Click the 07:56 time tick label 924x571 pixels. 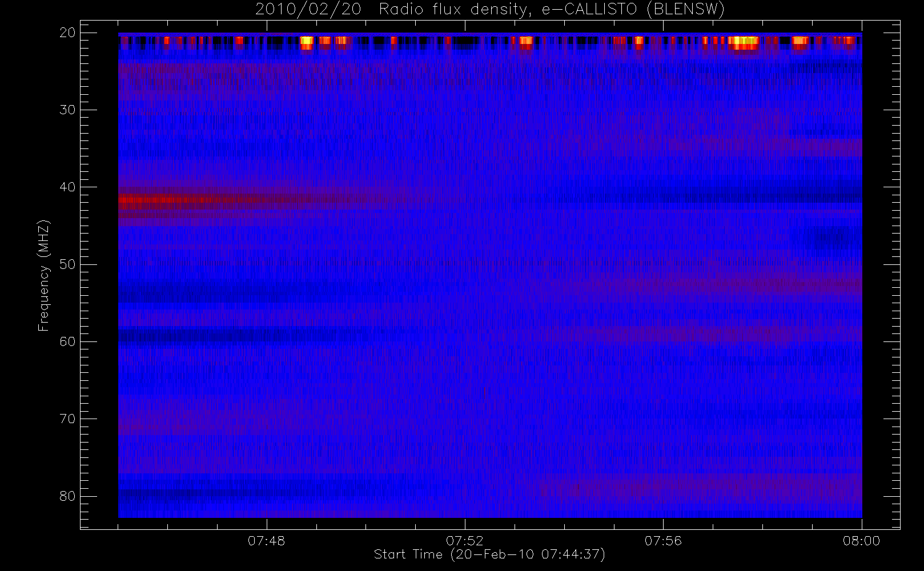pos(663,541)
